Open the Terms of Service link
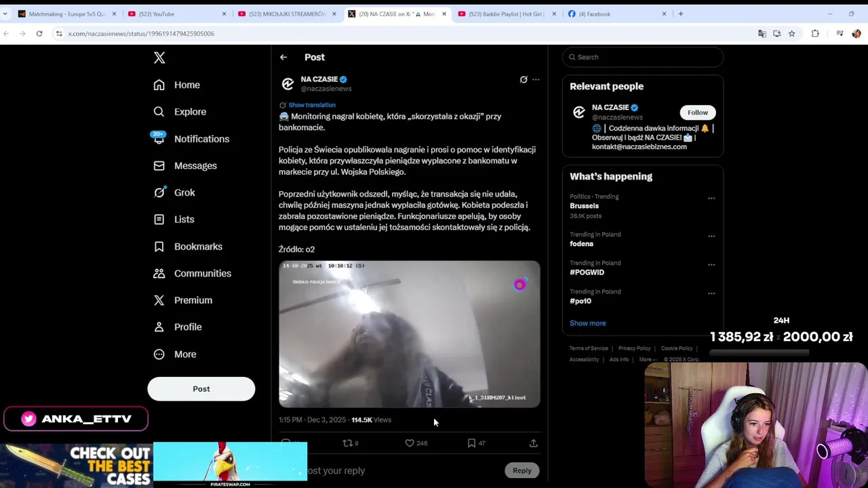Screen dimensions: 868x488 coord(589,348)
